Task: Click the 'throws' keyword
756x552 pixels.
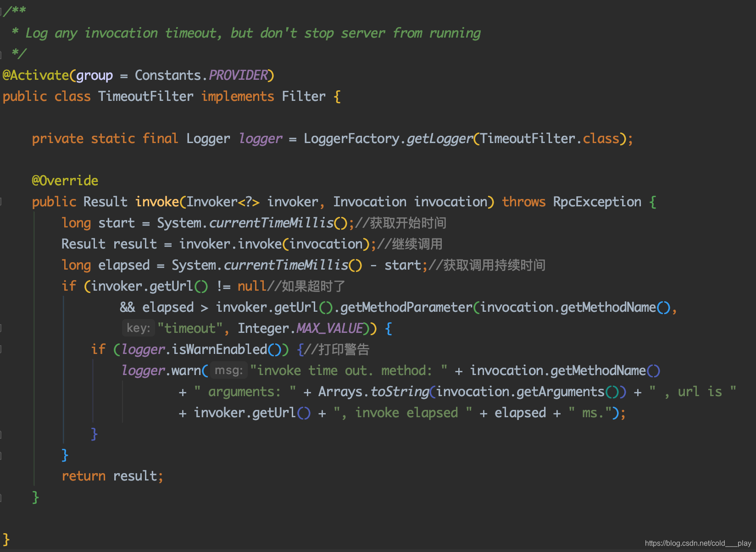Action: 523,202
